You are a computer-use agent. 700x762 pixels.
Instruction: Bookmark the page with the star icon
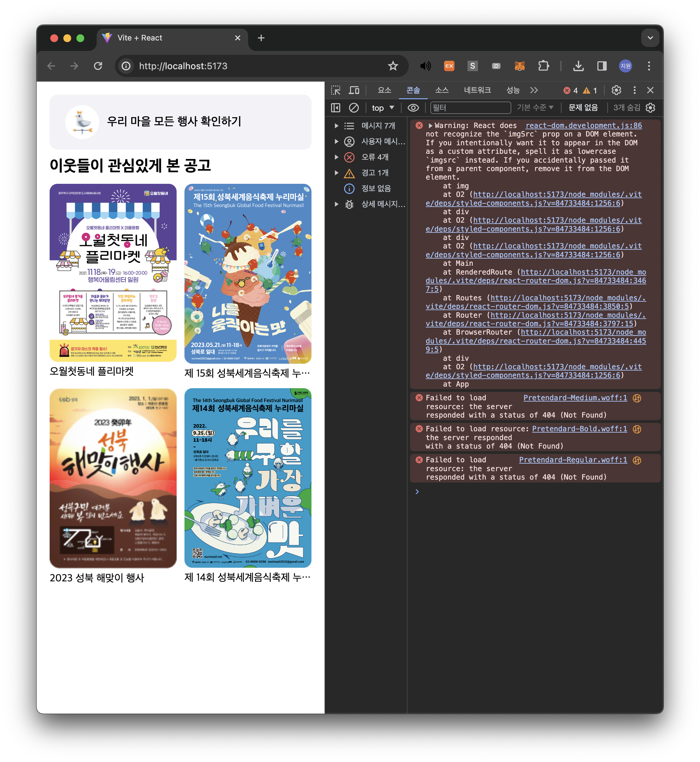pyautogui.click(x=393, y=66)
